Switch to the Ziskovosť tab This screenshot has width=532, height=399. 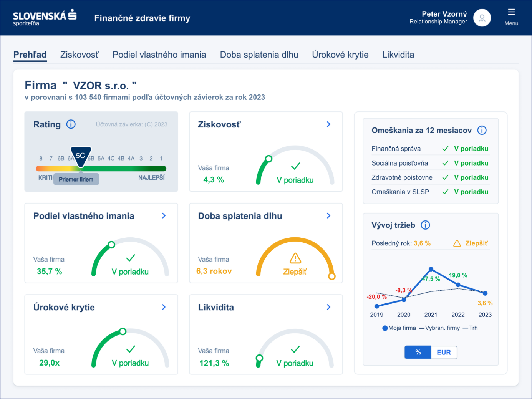pos(79,55)
